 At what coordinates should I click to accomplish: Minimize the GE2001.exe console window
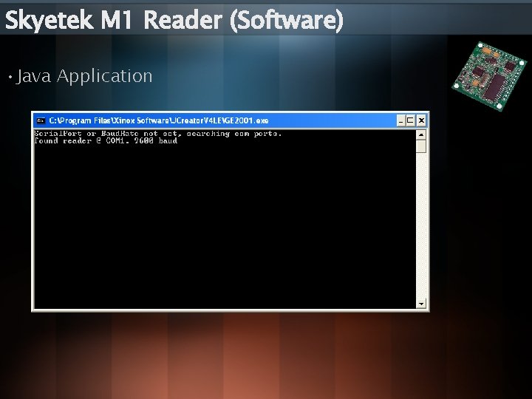401,120
